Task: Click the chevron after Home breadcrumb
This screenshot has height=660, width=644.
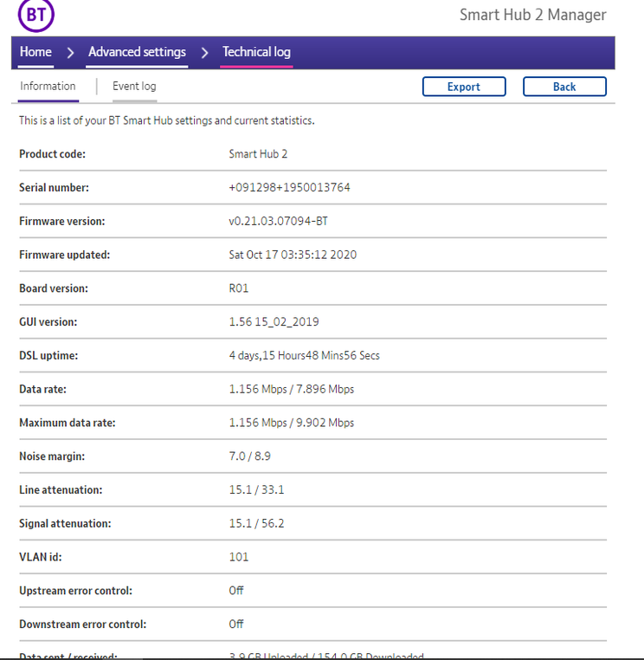Action: pos(70,53)
